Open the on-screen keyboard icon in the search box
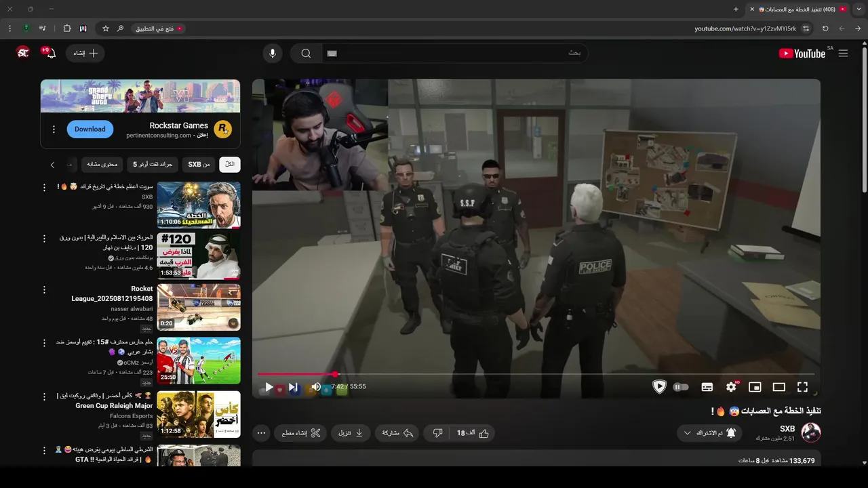 [x=332, y=54]
